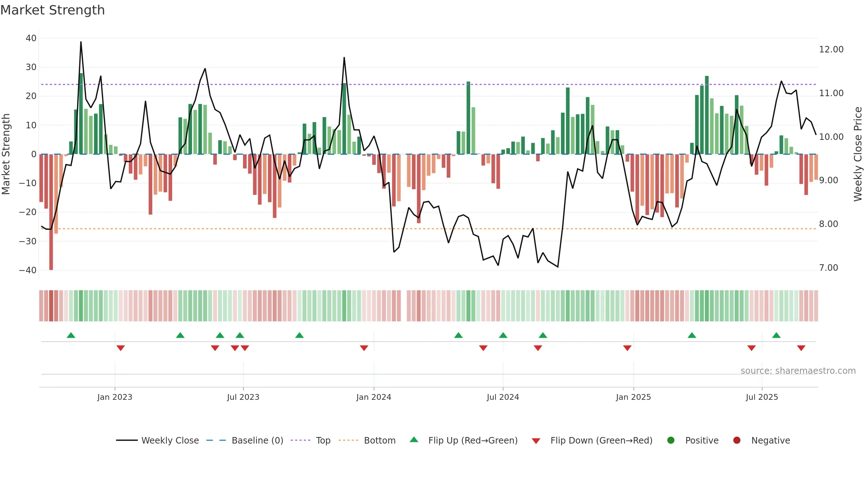
Task: Click the 9.00 price axis tick label
Action: pyautogui.click(x=829, y=180)
